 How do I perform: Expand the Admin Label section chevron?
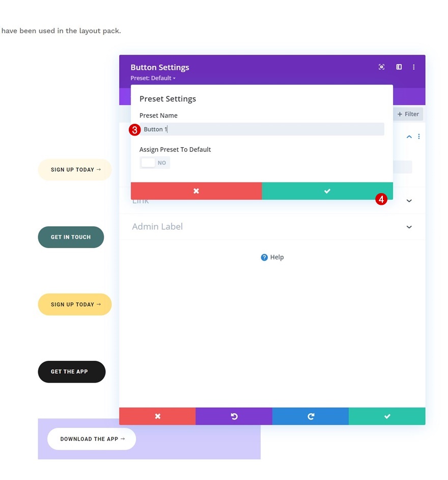click(409, 227)
